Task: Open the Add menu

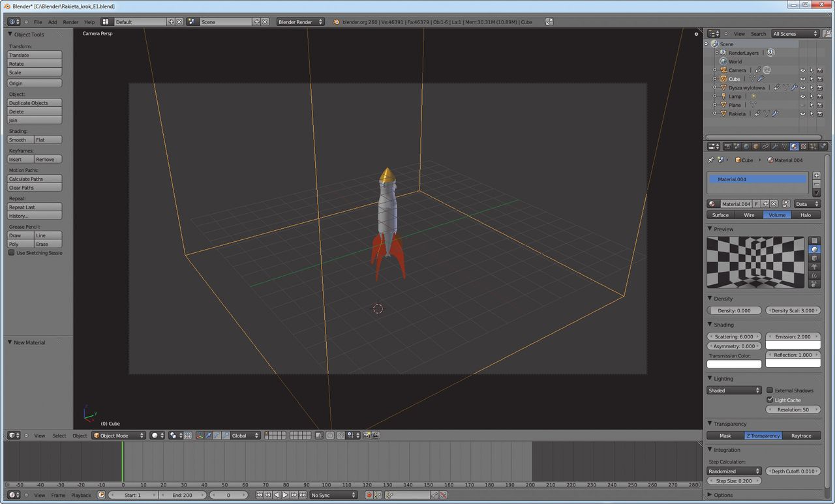Action: point(52,22)
